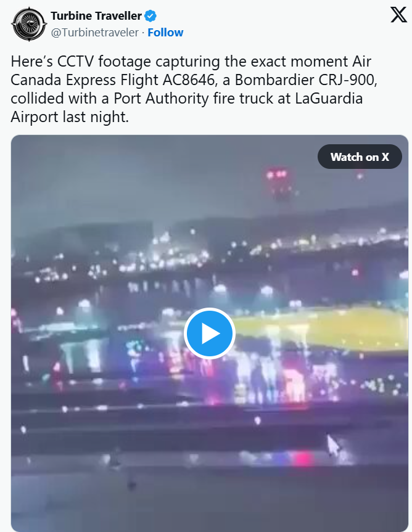This screenshot has width=412, height=532.
Task: Play the CCTV video with the blue play button
Action: (x=210, y=333)
